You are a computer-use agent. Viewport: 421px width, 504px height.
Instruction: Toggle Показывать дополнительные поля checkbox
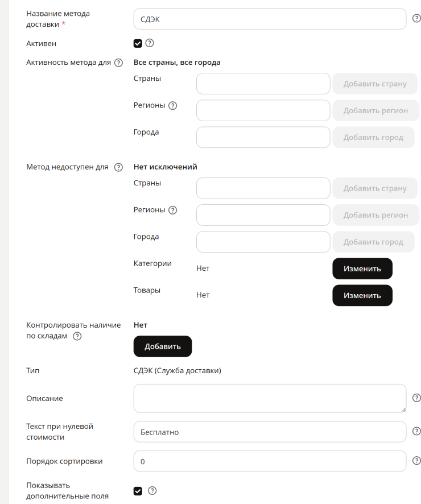[138, 491]
